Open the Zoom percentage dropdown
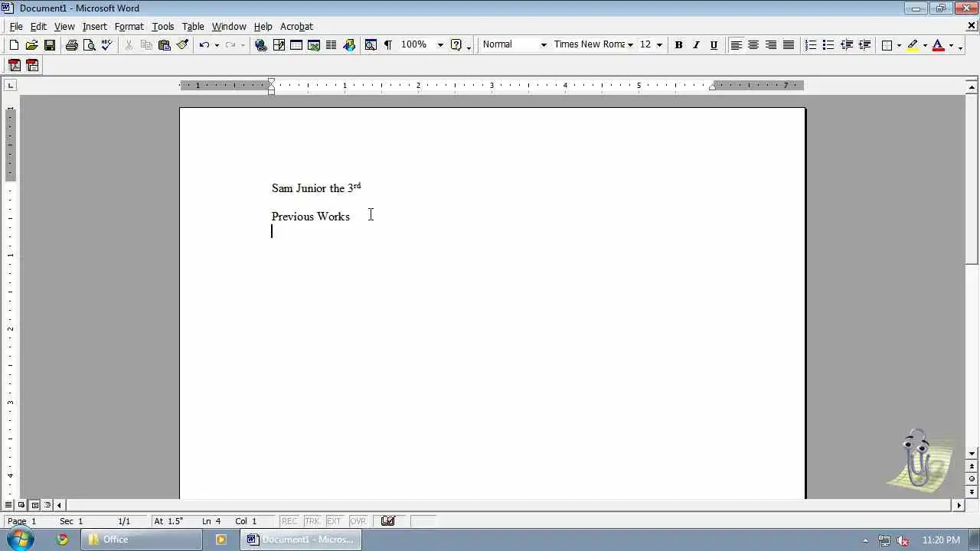980x551 pixels. pos(440,45)
